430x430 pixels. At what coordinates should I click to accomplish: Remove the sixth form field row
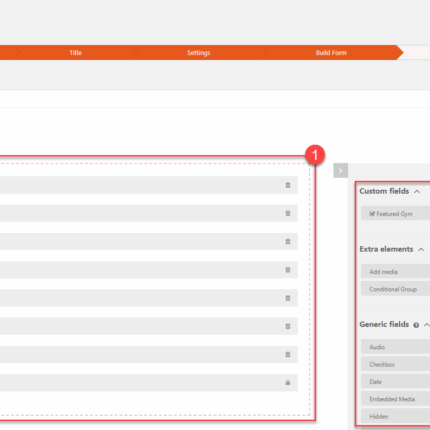coord(288,326)
